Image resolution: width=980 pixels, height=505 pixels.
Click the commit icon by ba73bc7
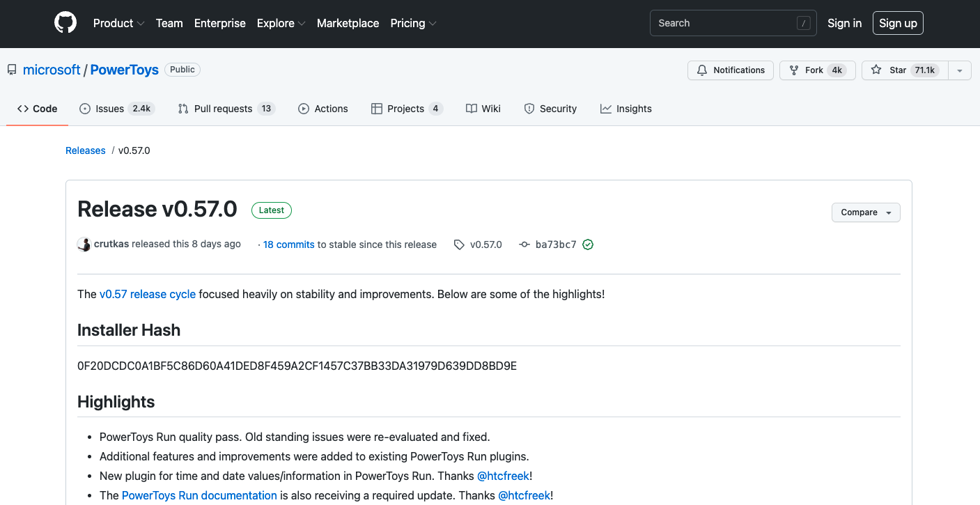524,244
